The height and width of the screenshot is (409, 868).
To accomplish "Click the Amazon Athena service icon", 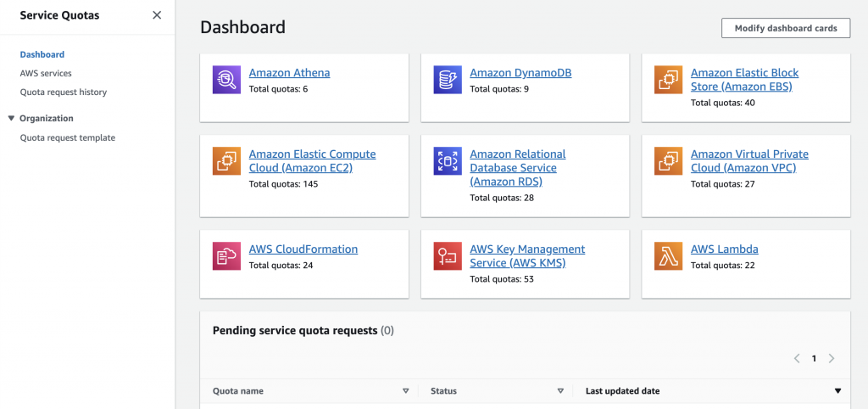I will 226,79.
